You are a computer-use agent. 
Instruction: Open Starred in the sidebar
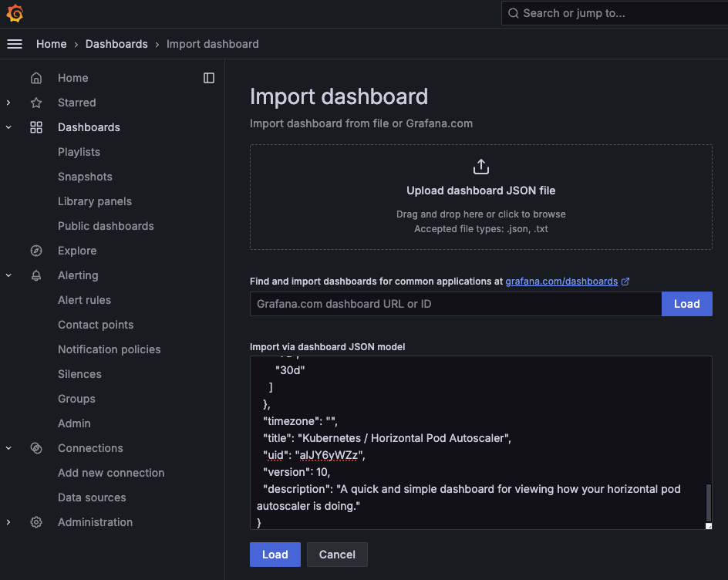tap(76, 103)
